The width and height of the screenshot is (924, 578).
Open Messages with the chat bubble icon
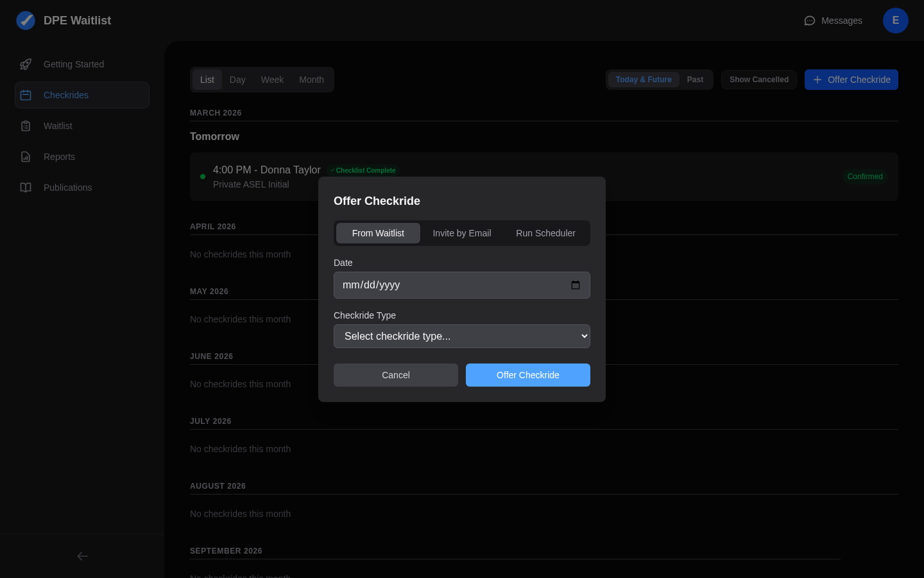pyautogui.click(x=809, y=21)
